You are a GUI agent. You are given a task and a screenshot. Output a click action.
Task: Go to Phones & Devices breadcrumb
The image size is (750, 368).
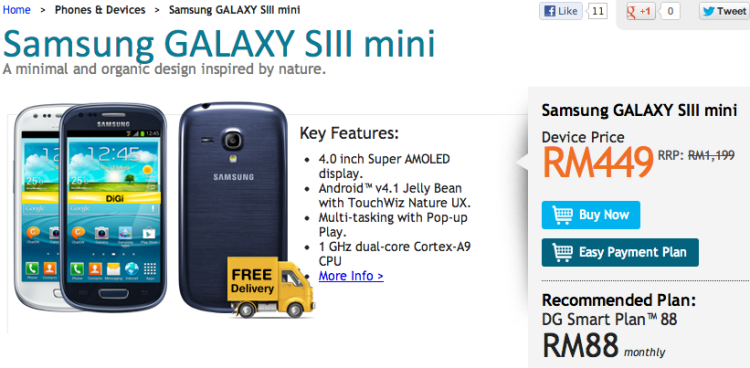point(100,10)
